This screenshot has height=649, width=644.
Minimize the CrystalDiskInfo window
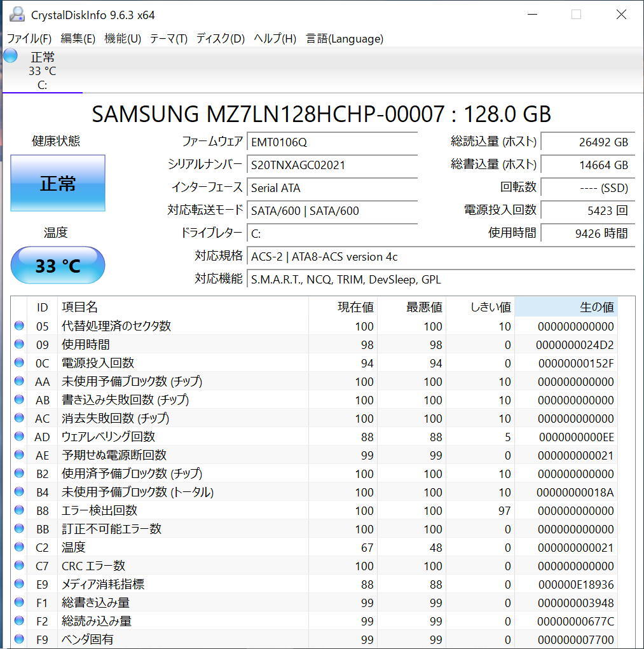pyautogui.click(x=533, y=15)
